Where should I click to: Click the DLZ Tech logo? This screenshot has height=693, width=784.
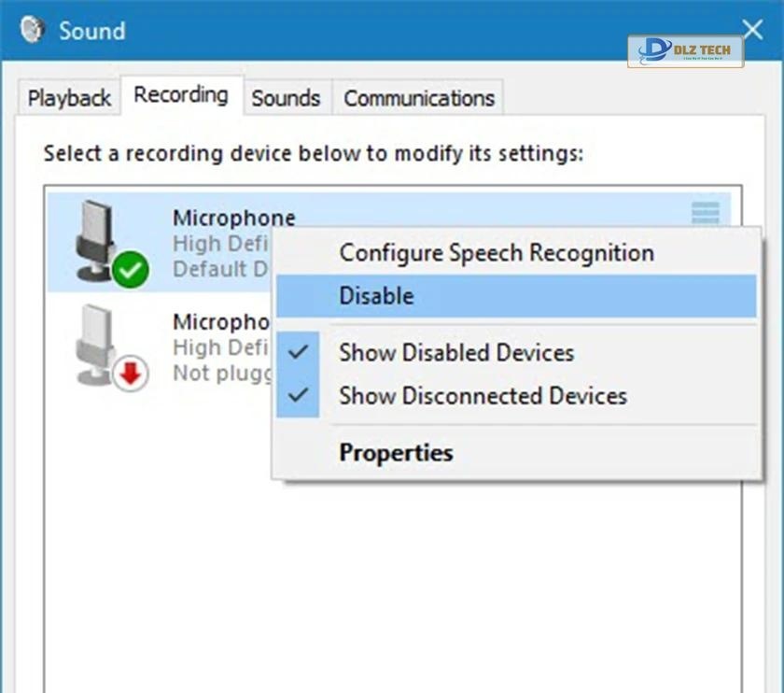tap(685, 50)
